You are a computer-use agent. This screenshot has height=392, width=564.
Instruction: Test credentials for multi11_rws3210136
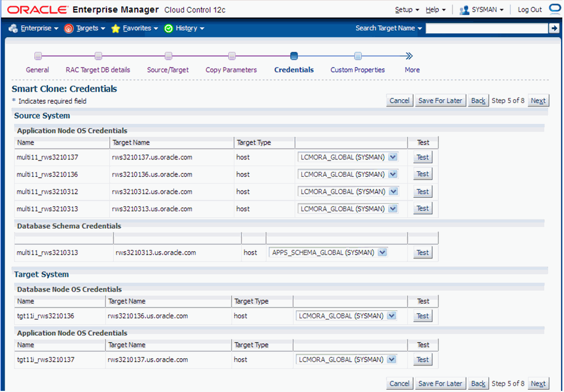(x=423, y=174)
